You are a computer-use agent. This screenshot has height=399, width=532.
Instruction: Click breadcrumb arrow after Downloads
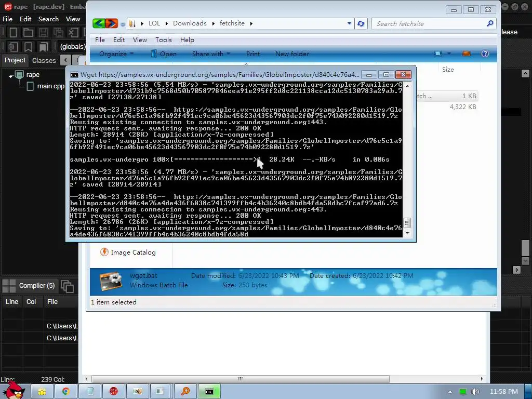pyautogui.click(x=213, y=23)
